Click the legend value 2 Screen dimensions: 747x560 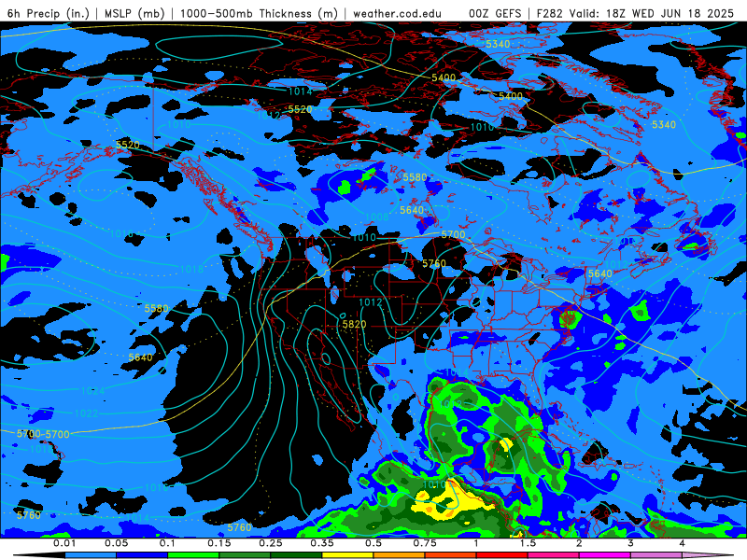[579, 543]
